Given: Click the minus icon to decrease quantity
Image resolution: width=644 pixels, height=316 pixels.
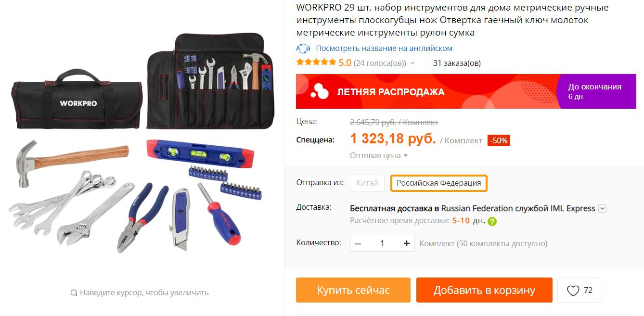Looking at the screenshot, I should point(358,243).
